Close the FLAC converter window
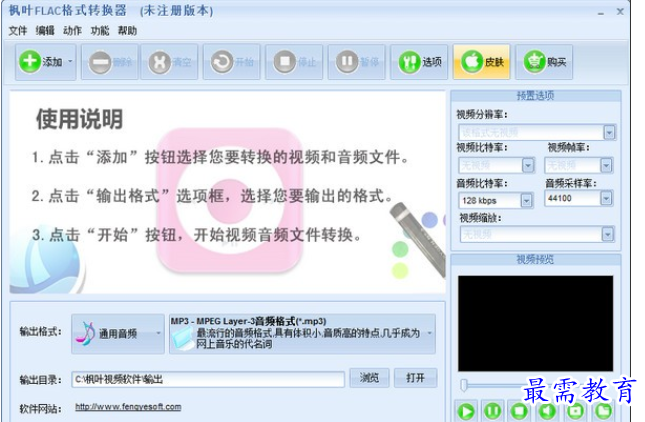 pyautogui.click(x=620, y=12)
